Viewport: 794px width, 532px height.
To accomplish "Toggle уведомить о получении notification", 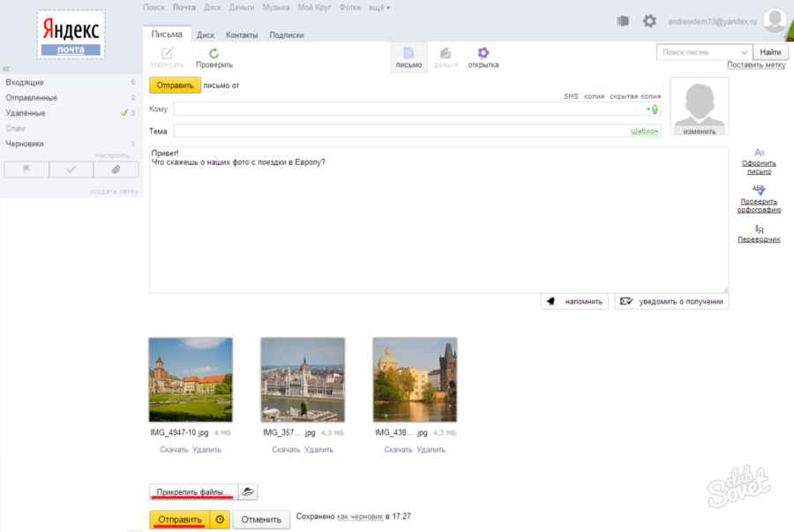I will (671, 301).
